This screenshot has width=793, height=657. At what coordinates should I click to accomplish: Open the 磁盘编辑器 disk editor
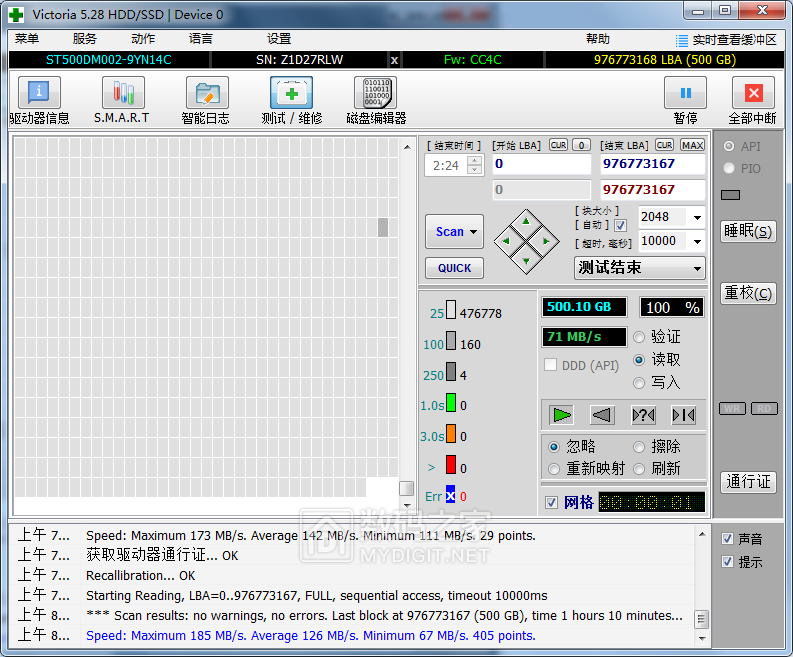click(375, 94)
